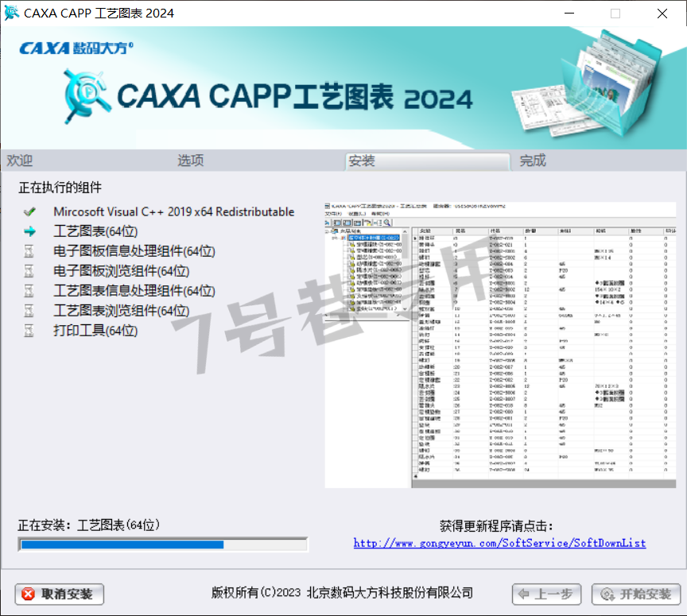Click the hourglass icon beside 电子图板信息处理组件(64位)
The width and height of the screenshot is (687, 616).
coord(29,251)
